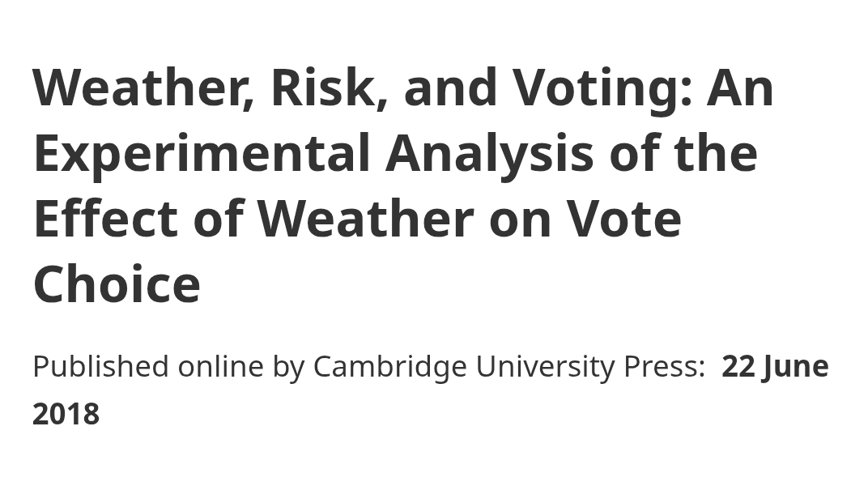
Task: Click the "Published online by" text
Action: tap(168, 366)
